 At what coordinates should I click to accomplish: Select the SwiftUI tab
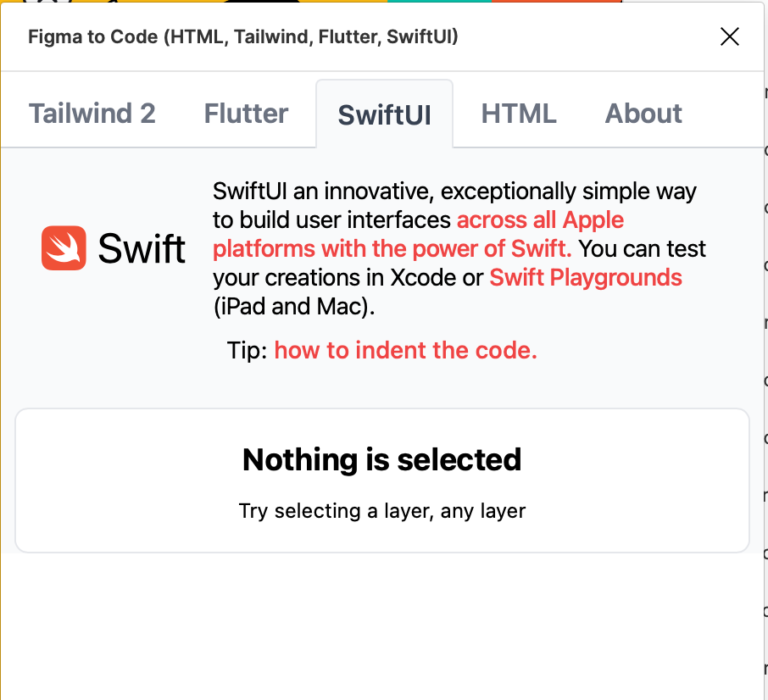(384, 114)
